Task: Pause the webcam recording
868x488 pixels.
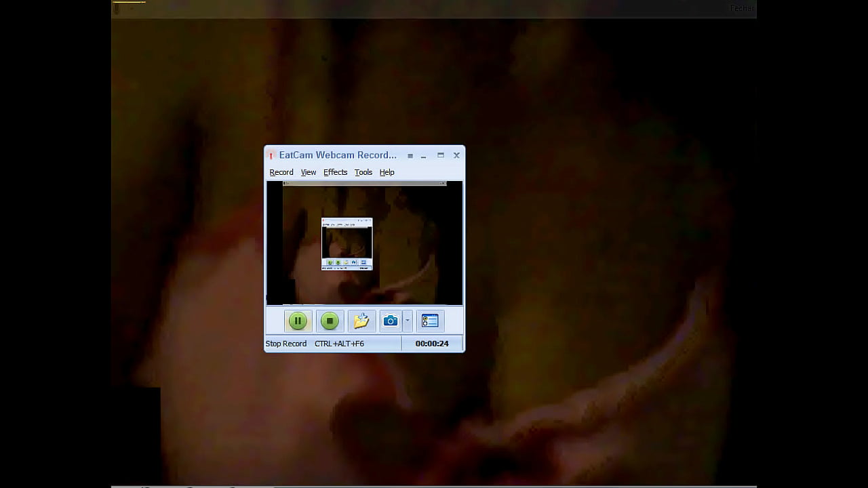Action: pos(298,321)
